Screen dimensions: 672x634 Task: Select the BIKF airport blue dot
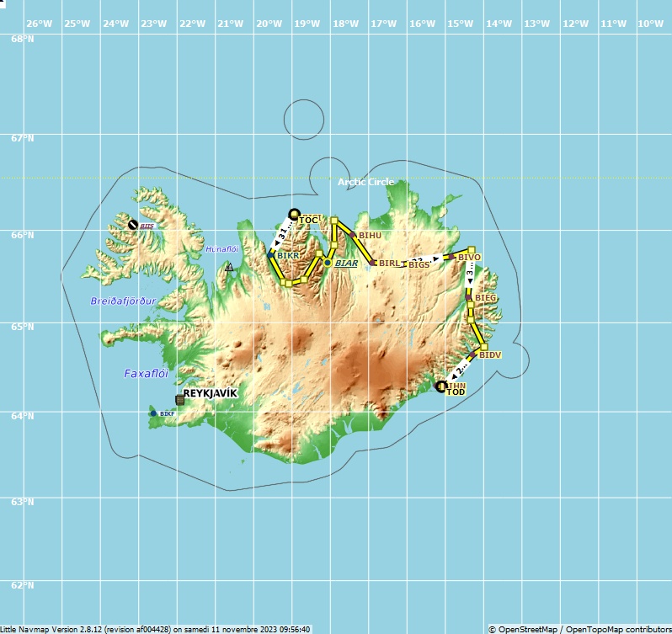[153, 413]
